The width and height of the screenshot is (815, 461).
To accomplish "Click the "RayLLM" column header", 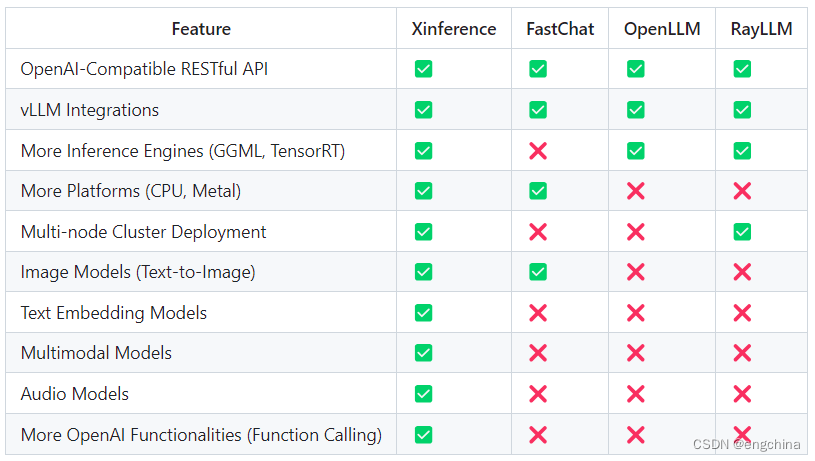I will click(761, 29).
